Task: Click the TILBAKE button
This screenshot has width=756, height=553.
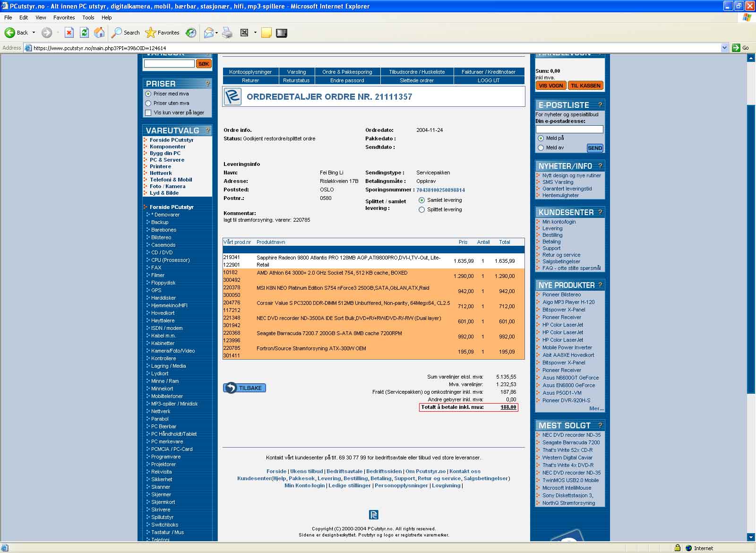Action: [245, 388]
